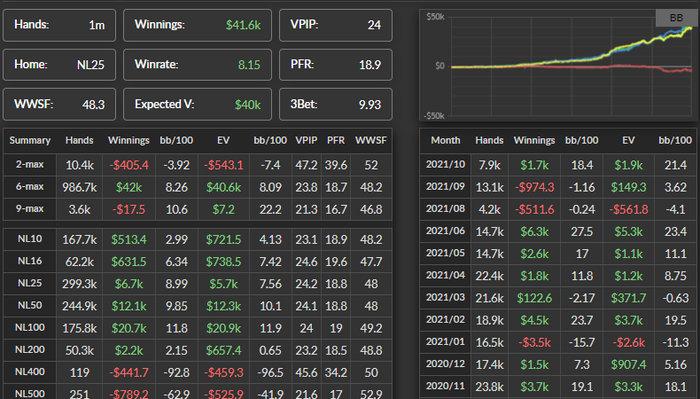Click the NL25 hands value 299.3k

pyautogui.click(x=79, y=284)
